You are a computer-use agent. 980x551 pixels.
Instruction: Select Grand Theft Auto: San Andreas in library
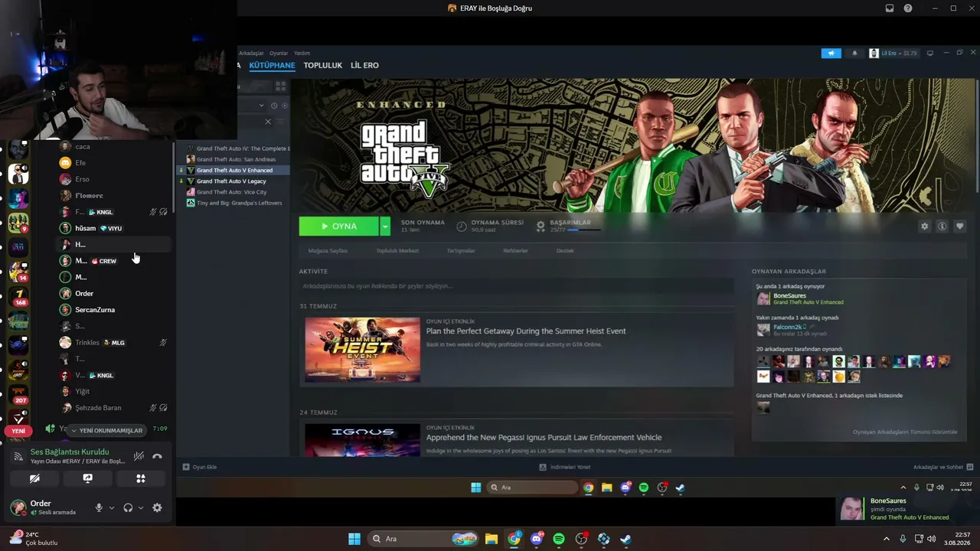236,159
